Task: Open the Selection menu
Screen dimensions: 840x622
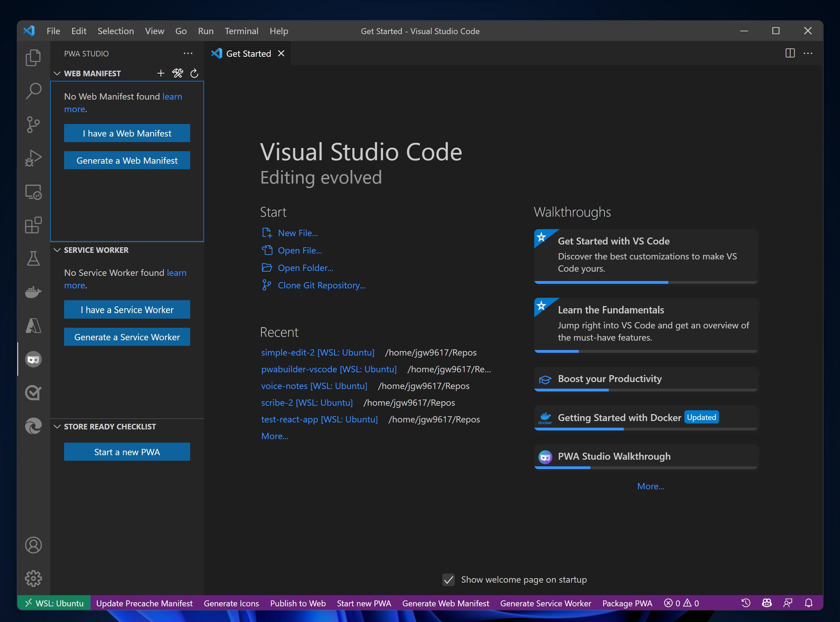Action: click(x=116, y=31)
